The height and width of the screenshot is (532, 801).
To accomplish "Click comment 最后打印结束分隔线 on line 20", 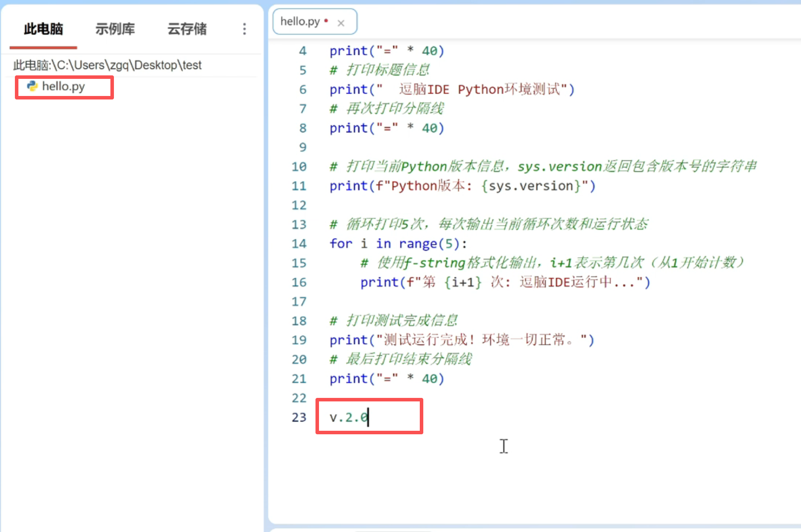I will coord(400,359).
